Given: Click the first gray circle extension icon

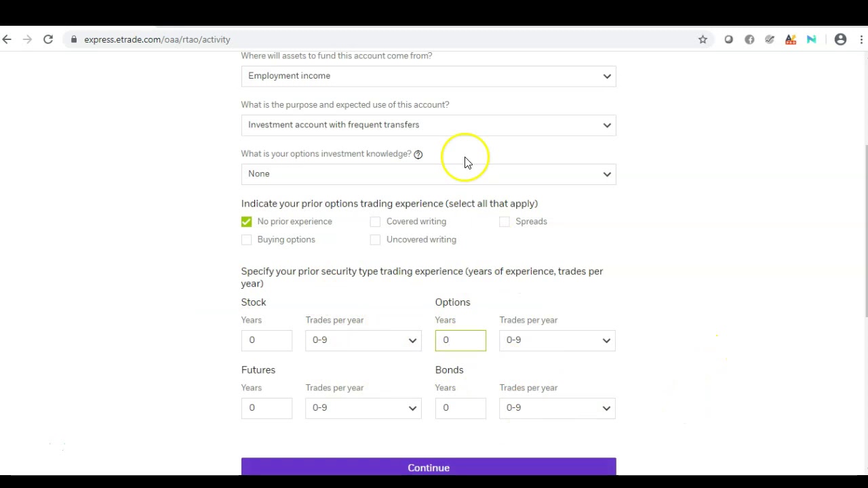Looking at the screenshot, I should click(x=729, y=40).
